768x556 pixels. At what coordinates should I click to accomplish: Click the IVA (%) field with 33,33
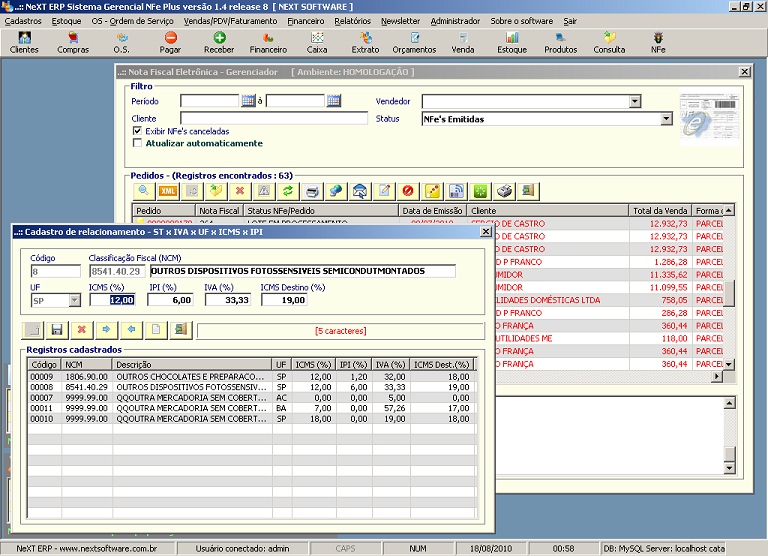coord(228,300)
